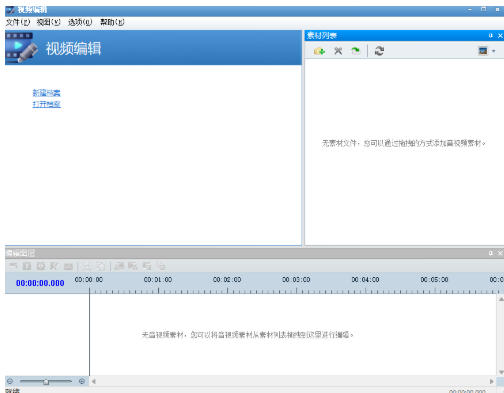The width and height of the screenshot is (504, 393).
Task: Pin the material list panel
Action: (x=491, y=35)
